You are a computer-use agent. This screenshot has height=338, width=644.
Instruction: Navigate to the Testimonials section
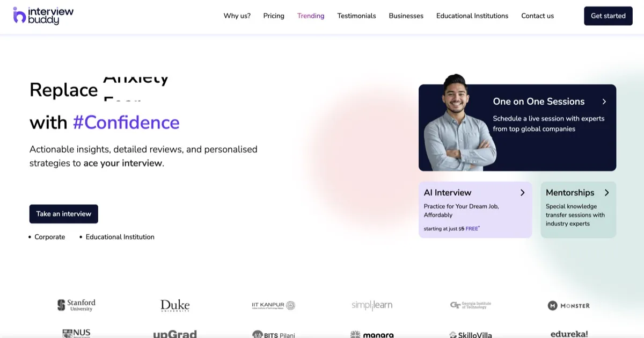point(356,16)
